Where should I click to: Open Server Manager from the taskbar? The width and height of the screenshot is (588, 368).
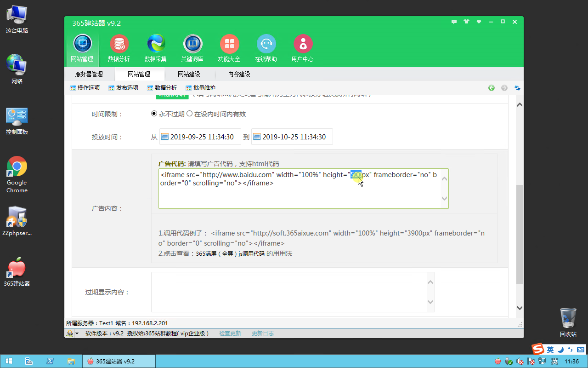pos(29,362)
